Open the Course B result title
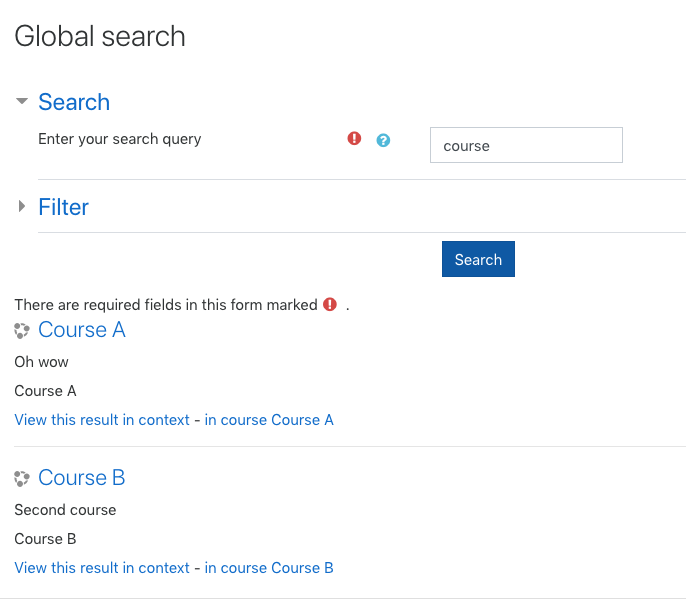 click(x=82, y=477)
